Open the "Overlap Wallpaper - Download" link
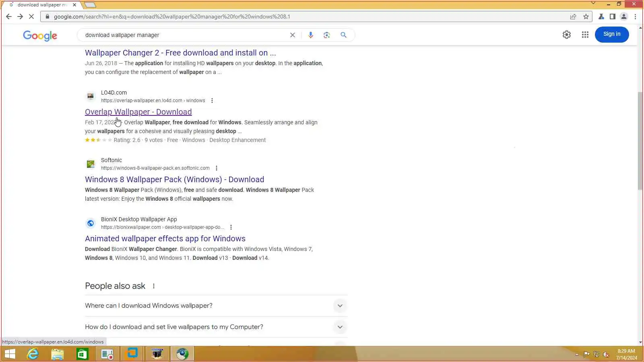Viewport: 644px width, 362px height. (x=138, y=112)
